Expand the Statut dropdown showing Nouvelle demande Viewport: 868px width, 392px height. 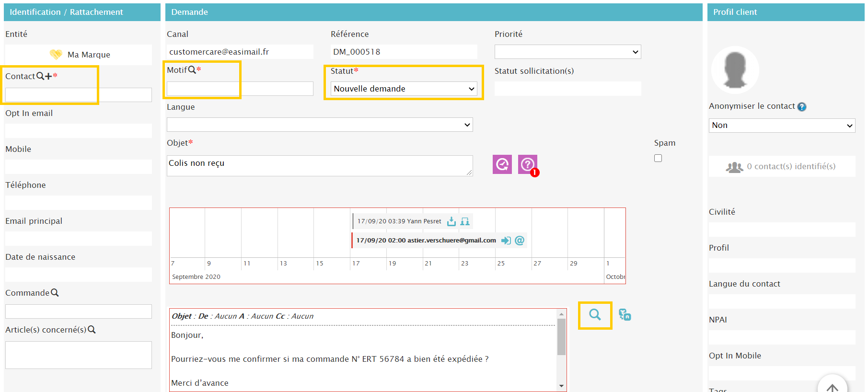(404, 89)
